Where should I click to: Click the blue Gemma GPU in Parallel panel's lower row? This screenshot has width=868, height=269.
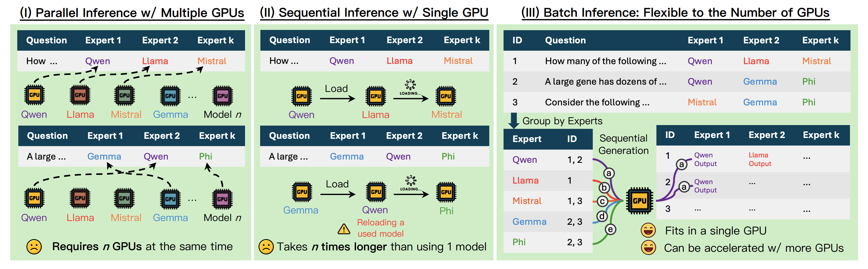click(170, 199)
